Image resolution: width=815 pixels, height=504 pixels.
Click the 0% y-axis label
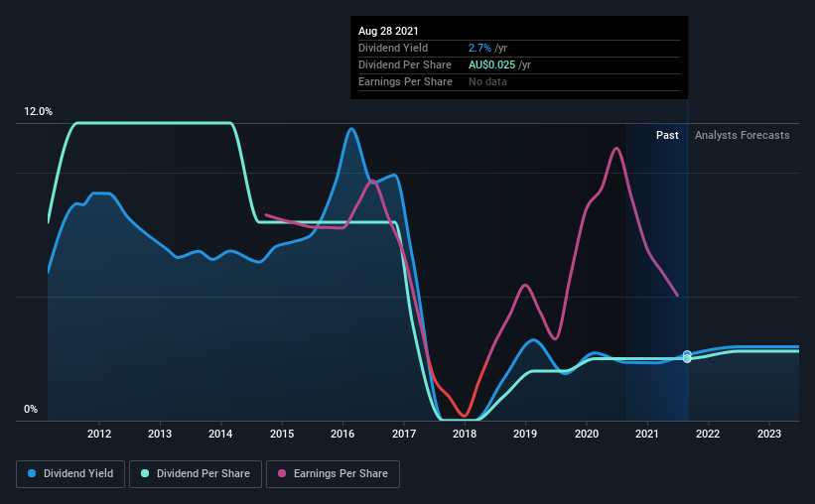coord(31,410)
